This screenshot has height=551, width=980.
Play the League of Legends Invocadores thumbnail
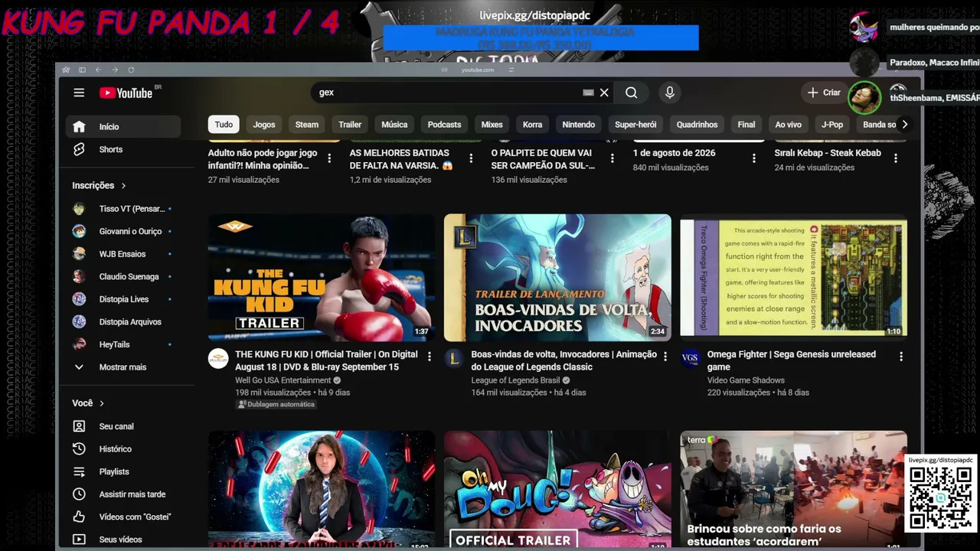[x=557, y=278]
